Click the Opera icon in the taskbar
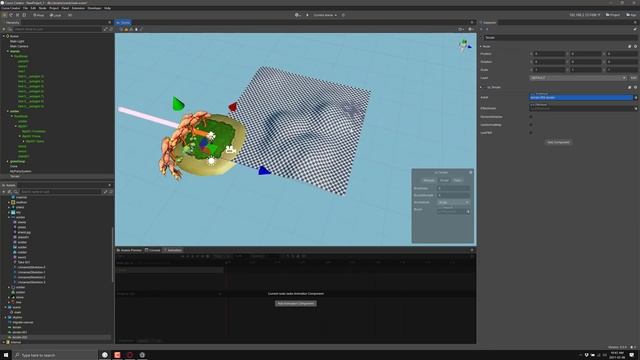 130,355
